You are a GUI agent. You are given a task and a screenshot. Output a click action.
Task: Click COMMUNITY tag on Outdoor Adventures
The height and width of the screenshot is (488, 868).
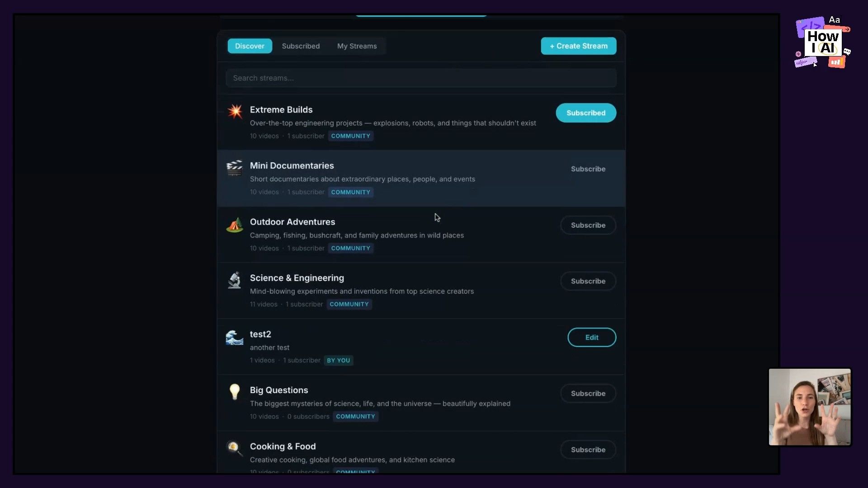click(x=350, y=248)
